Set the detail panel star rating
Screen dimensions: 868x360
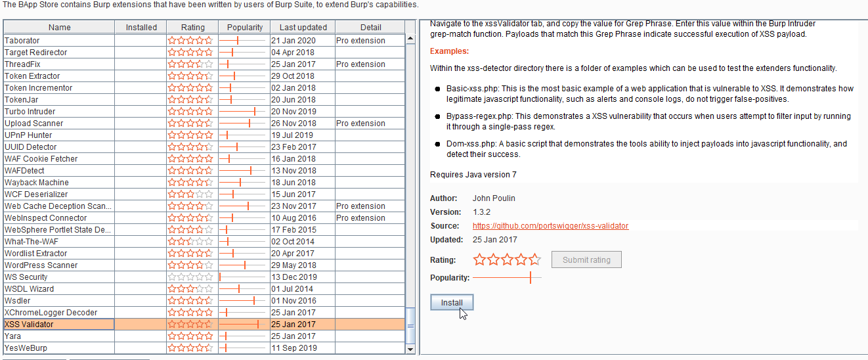click(x=507, y=259)
